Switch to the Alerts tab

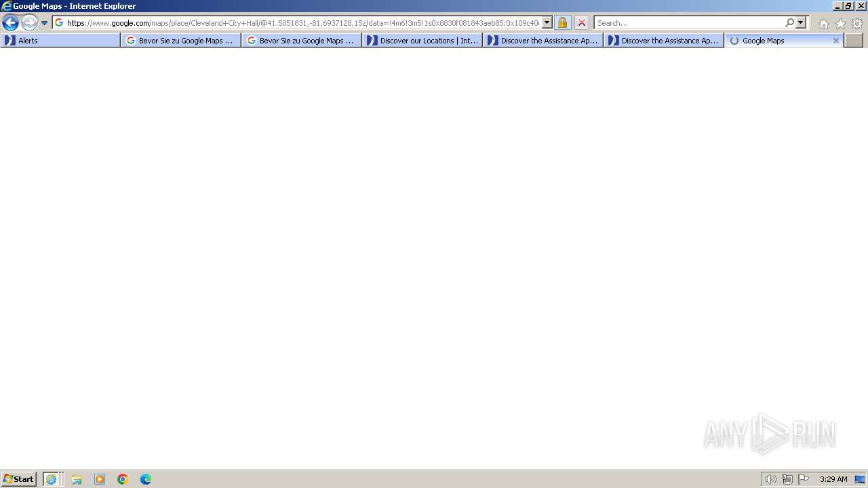60,41
